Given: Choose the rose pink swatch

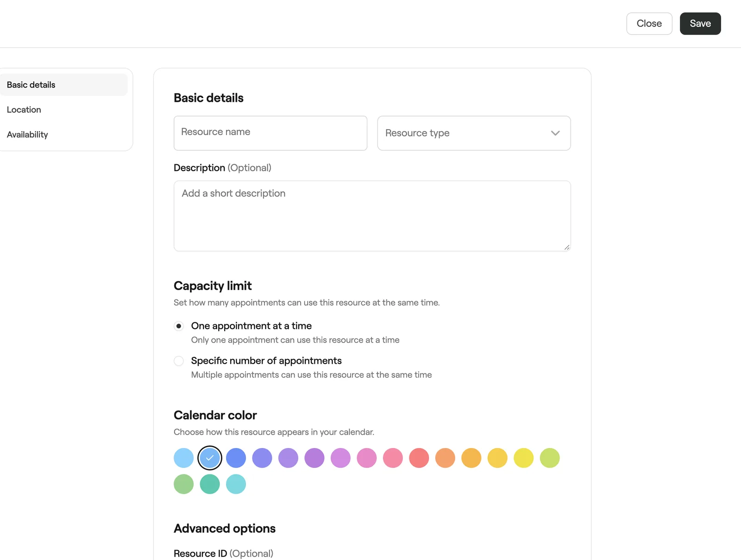Looking at the screenshot, I should [x=393, y=458].
